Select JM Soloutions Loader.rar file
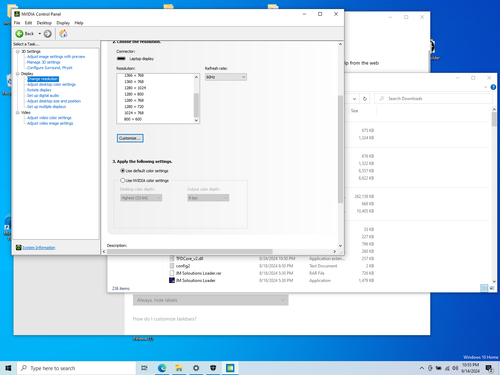Viewport: 500px width, 375px height. click(198, 273)
